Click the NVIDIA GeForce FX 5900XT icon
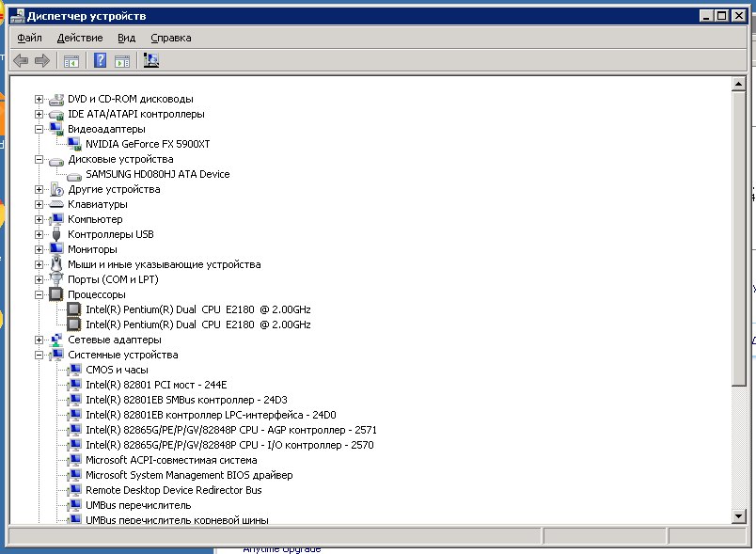The width and height of the screenshot is (756, 554). point(74,144)
